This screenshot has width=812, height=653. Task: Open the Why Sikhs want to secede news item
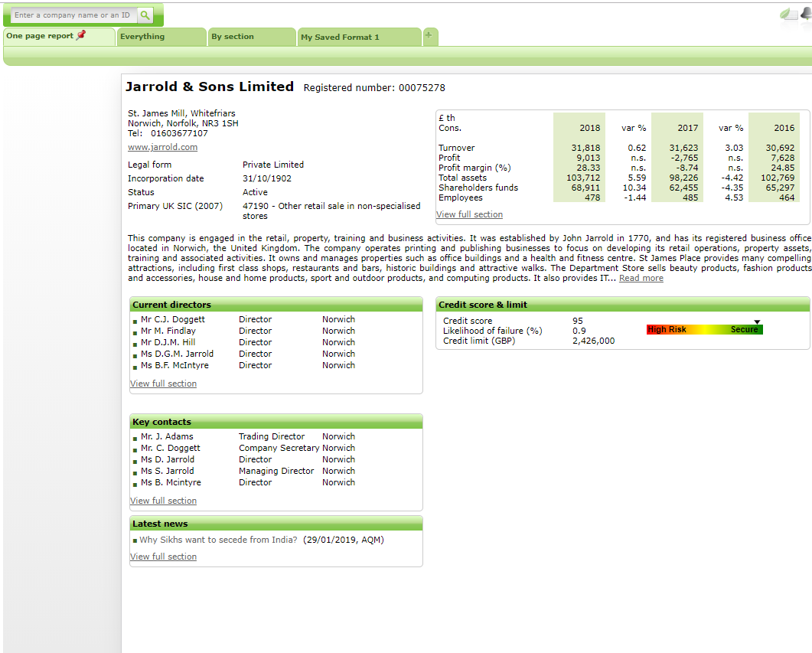(218, 540)
